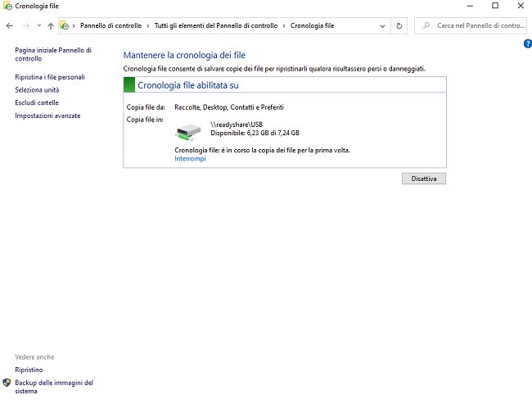Go up one level with the Up arrow
This screenshot has width=532, height=404.
click(51, 26)
